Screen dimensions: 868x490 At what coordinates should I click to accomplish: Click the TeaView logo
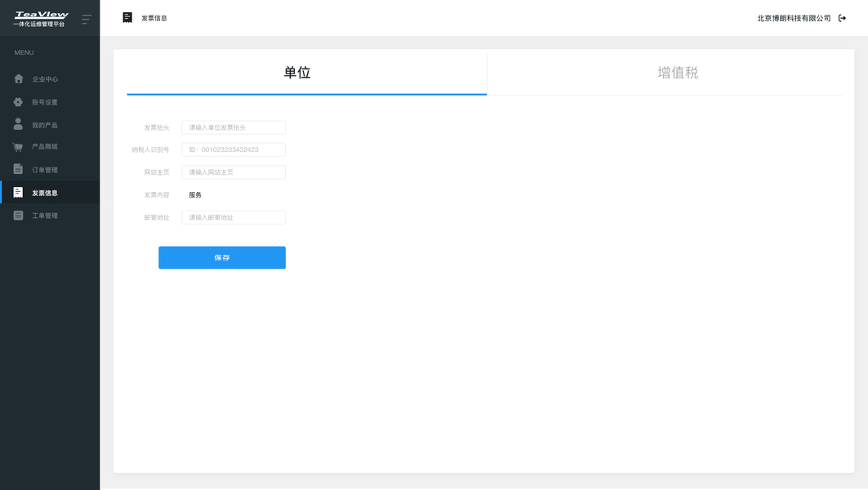click(x=40, y=18)
